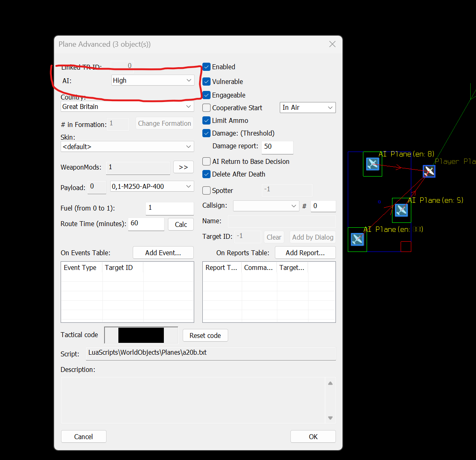The width and height of the screenshot is (476, 460).
Task: Click the Add Event button
Action: pyautogui.click(x=163, y=253)
